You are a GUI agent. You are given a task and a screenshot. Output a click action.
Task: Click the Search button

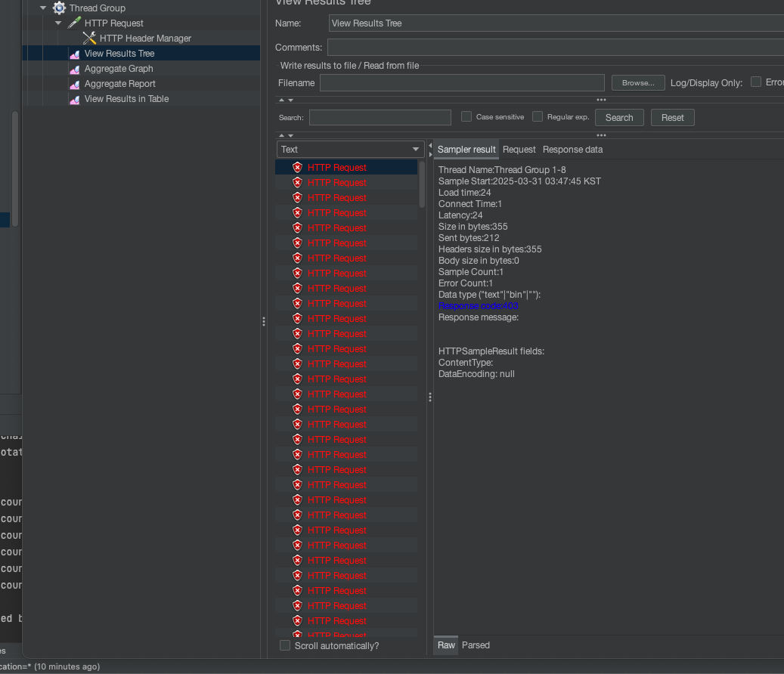[x=619, y=117]
